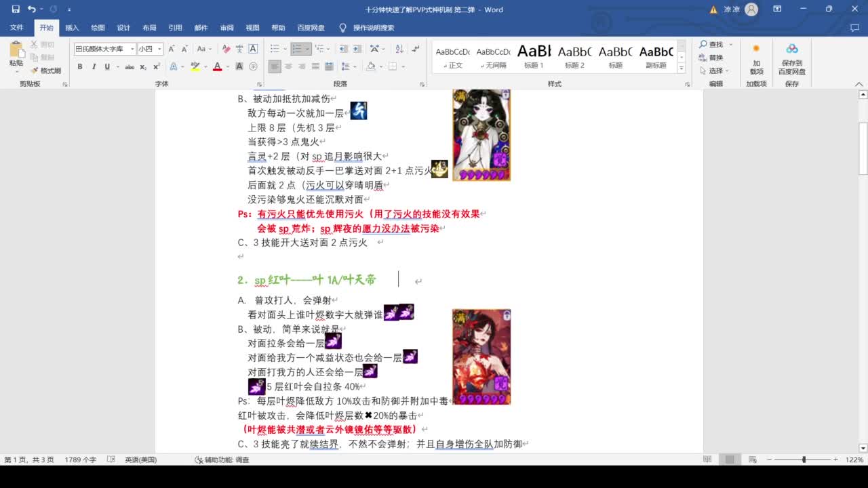
Task: Toggle character border (boxed A)
Action: pos(253,49)
